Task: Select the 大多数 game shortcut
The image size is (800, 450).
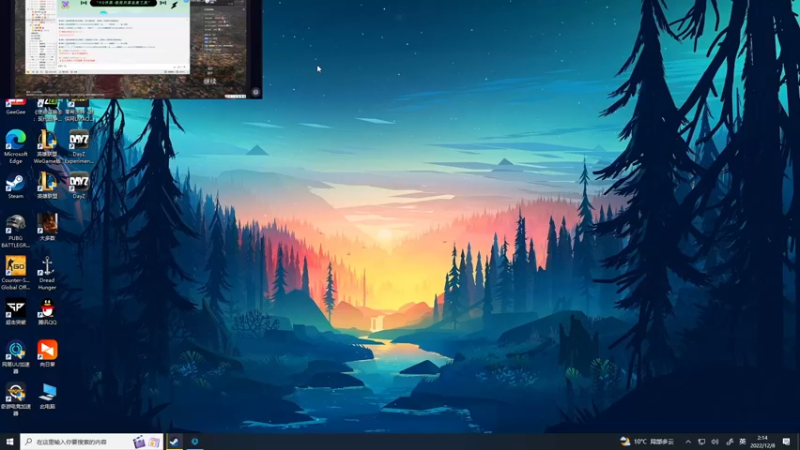Action: [x=47, y=228]
